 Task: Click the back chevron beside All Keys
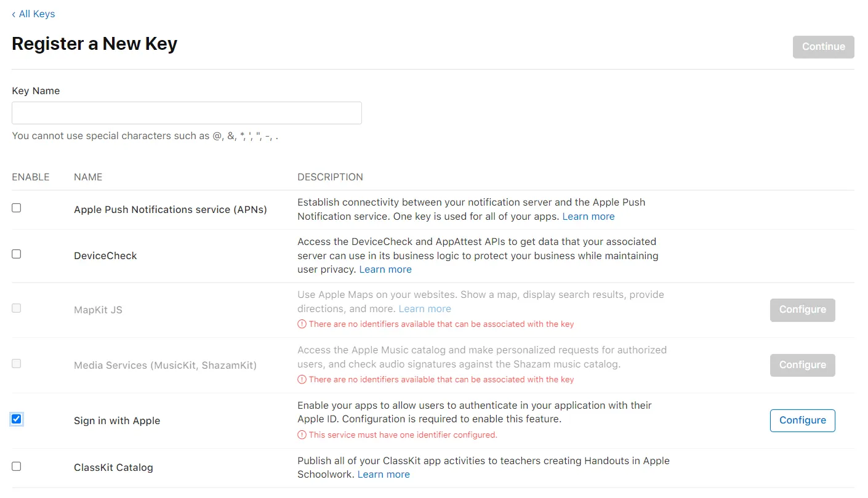tap(14, 14)
